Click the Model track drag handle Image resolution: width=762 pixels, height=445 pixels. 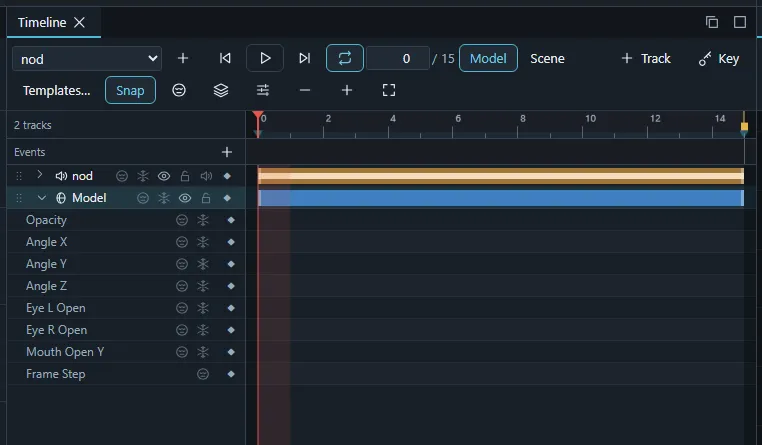19,198
